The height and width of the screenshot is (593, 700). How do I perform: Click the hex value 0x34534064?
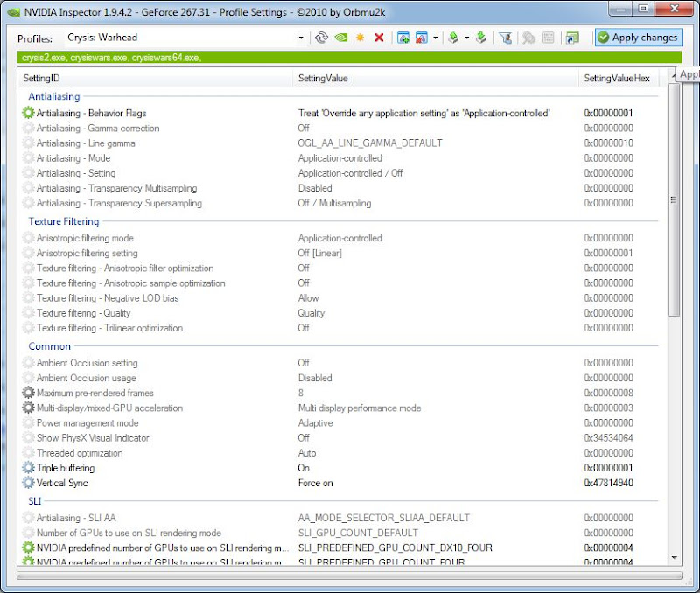(x=608, y=437)
